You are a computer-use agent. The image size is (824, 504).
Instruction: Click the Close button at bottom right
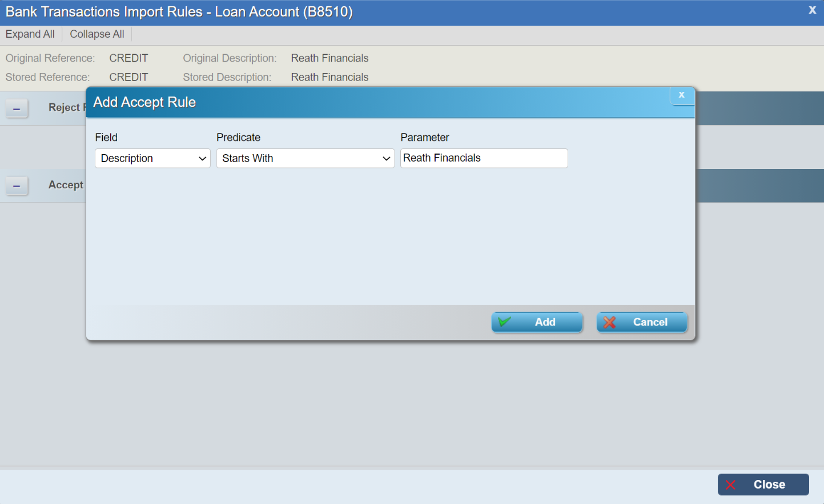pos(763,485)
